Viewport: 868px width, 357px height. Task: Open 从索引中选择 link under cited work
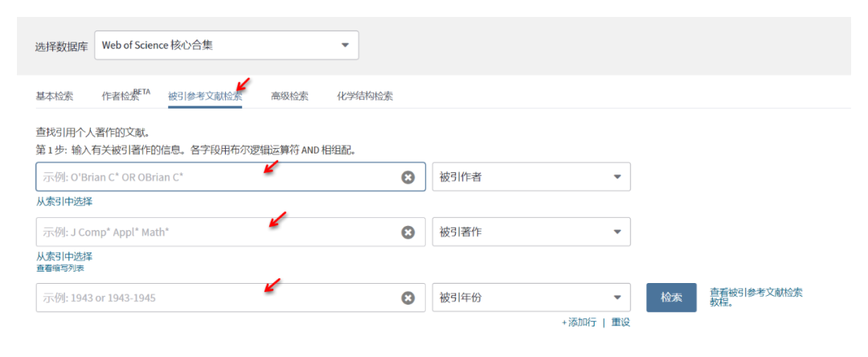64,256
